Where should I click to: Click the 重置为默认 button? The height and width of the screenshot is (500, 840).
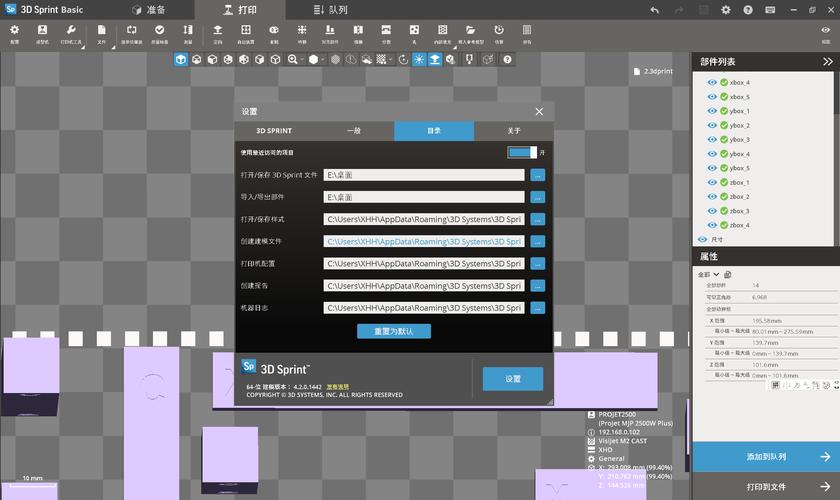point(393,331)
